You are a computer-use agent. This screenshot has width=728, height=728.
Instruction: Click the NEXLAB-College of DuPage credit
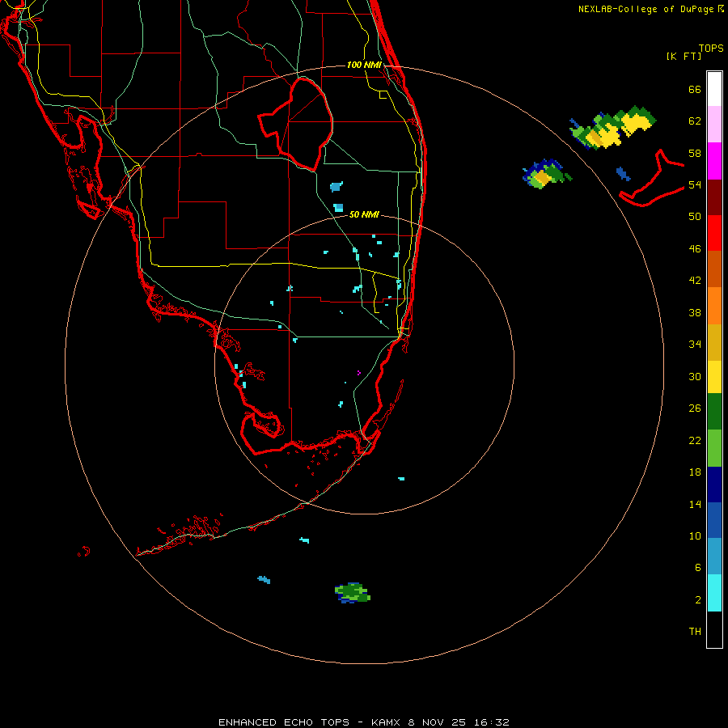(650, 9)
